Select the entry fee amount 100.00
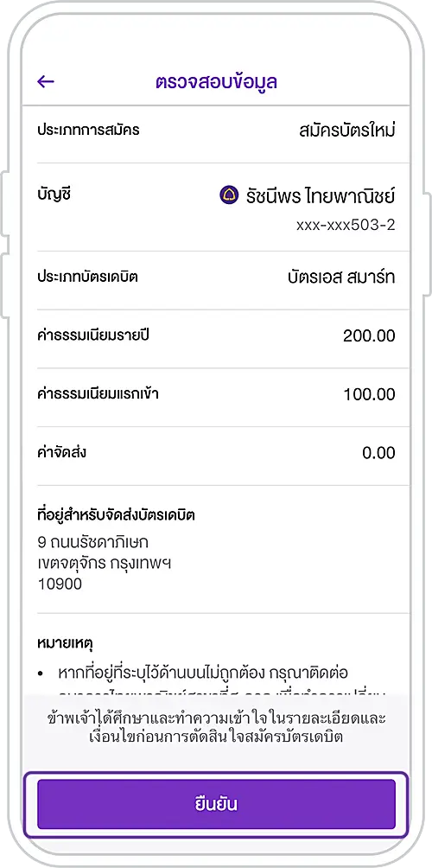 369,394
